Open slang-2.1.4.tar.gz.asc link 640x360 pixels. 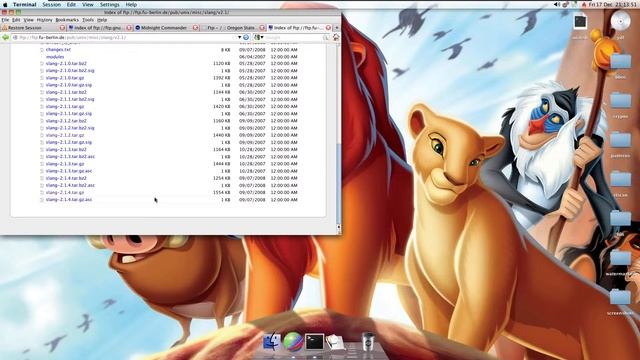pos(69,200)
